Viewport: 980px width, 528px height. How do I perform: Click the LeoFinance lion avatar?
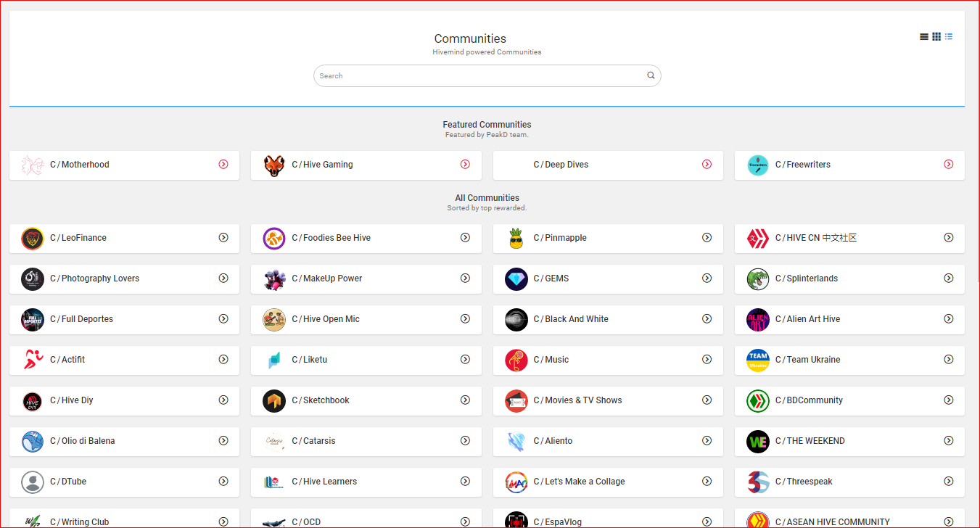point(33,239)
